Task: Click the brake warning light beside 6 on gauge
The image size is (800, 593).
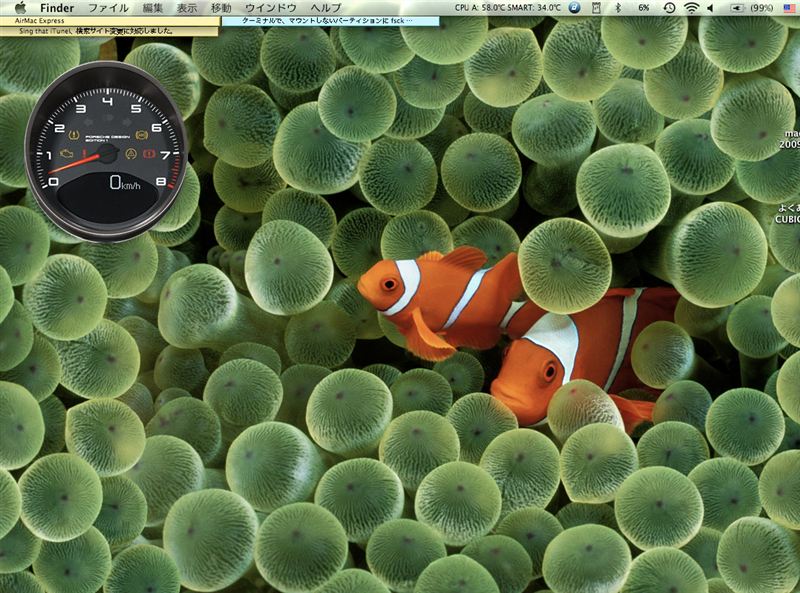Action: pyautogui.click(x=141, y=135)
